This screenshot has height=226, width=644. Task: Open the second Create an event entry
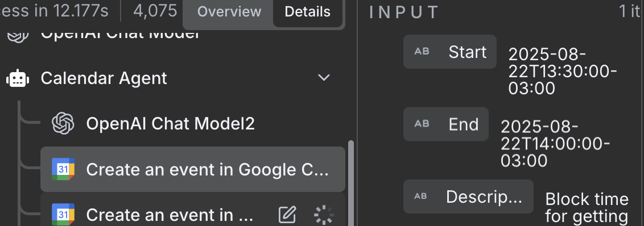pos(193,210)
